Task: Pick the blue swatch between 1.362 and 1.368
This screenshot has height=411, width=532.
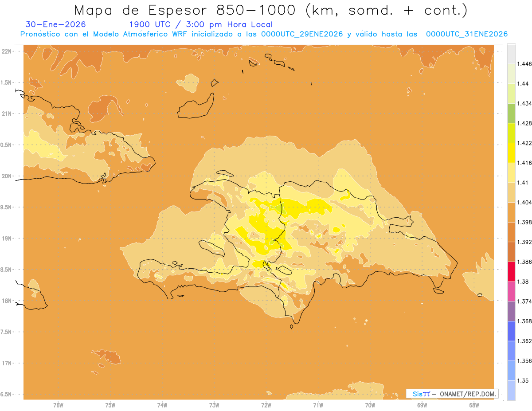Action: [x=511, y=331]
